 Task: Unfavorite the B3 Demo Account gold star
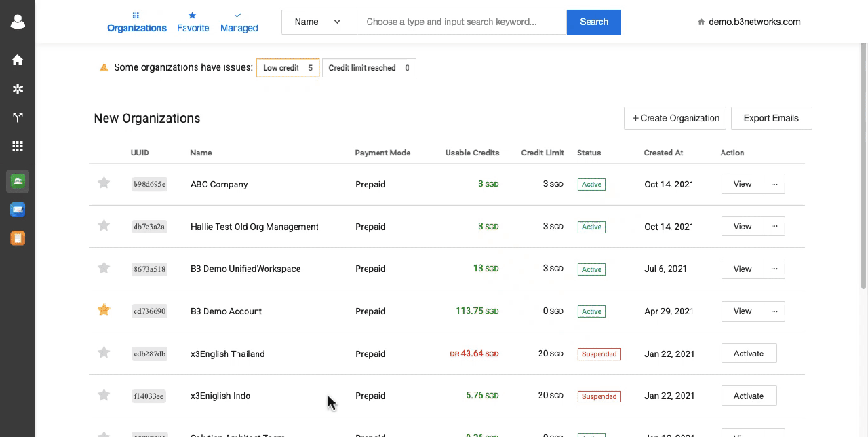click(x=104, y=310)
